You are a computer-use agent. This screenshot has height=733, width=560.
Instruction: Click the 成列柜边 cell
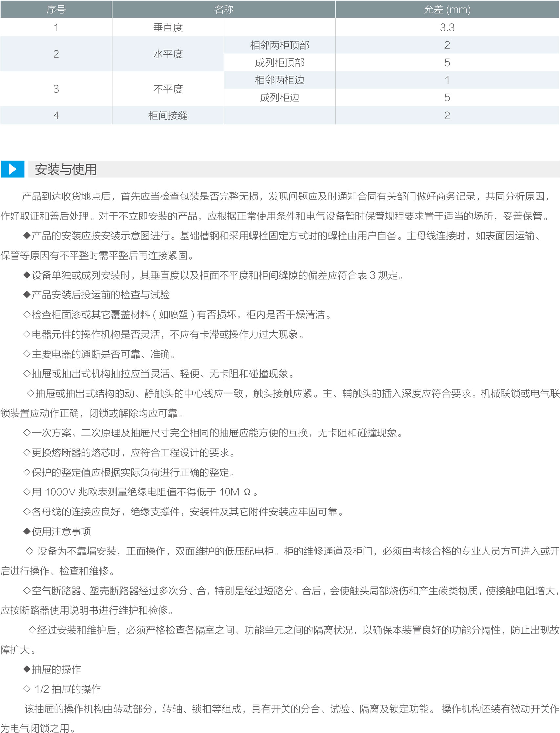point(280,98)
